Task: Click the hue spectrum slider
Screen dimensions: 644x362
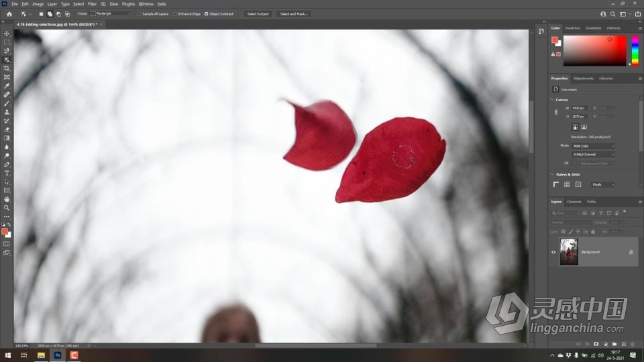Action: [635, 50]
